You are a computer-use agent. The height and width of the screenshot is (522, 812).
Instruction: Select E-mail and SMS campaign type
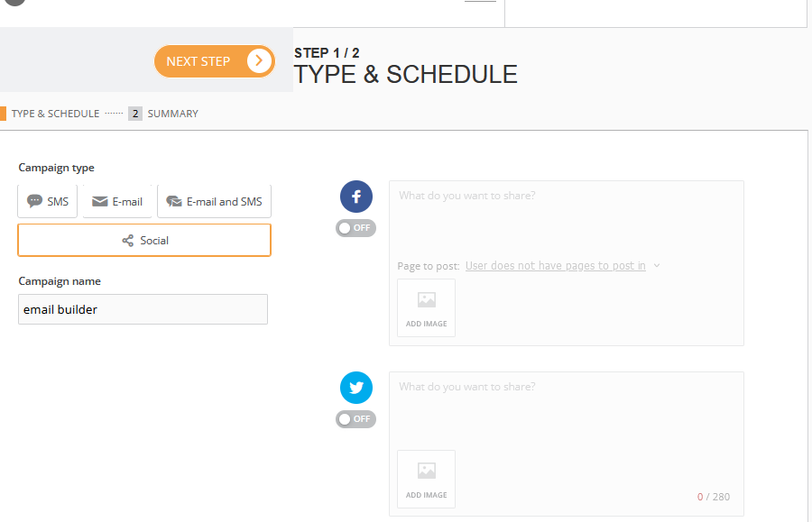coord(214,201)
